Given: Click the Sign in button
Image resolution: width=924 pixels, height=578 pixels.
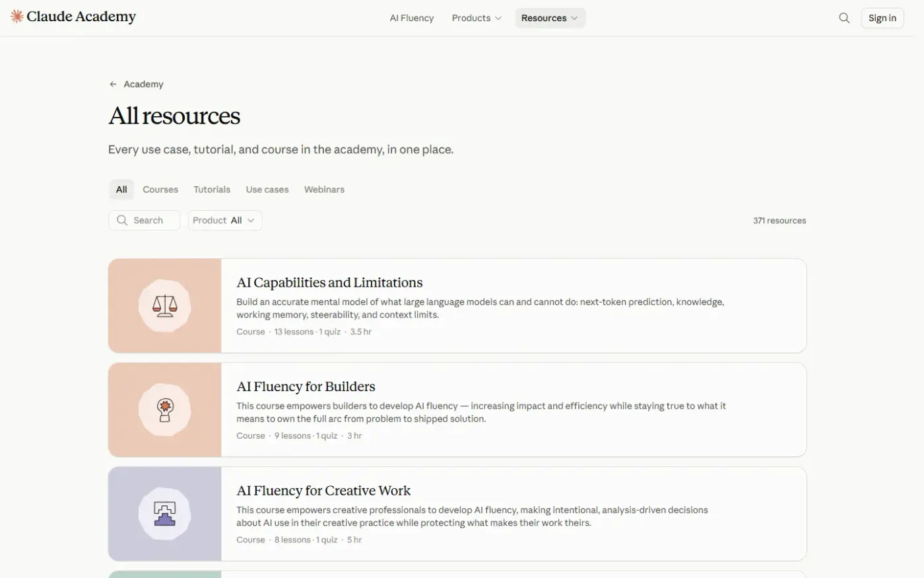Looking at the screenshot, I should (x=882, y=18).
